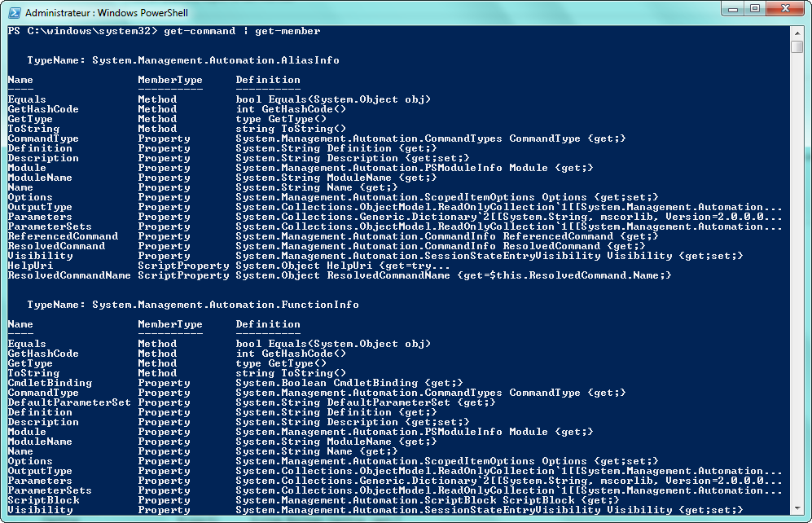The height and width of the screenshot is (523, 812).
Task: Minimize the PowerShell window
Action: pos(731,9)
